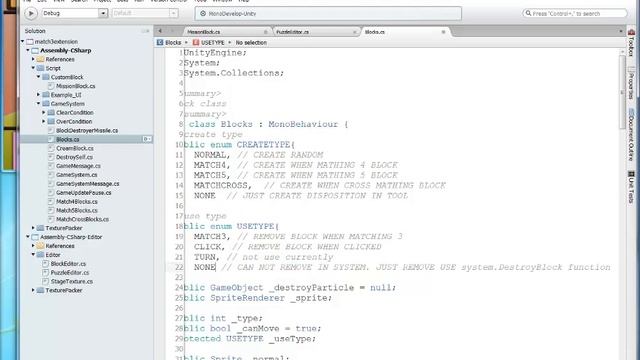Close the Blocks.cs tab
The height and width of the screenshot is (360, 640).
click(443, 32)
